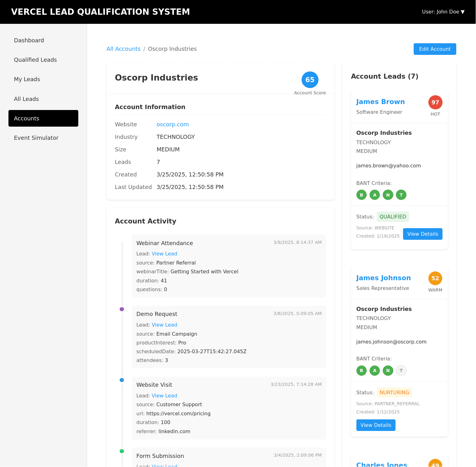Click View Lead in Website Visit activity
This screenshot has width=476, height=467.
[164, 396]
